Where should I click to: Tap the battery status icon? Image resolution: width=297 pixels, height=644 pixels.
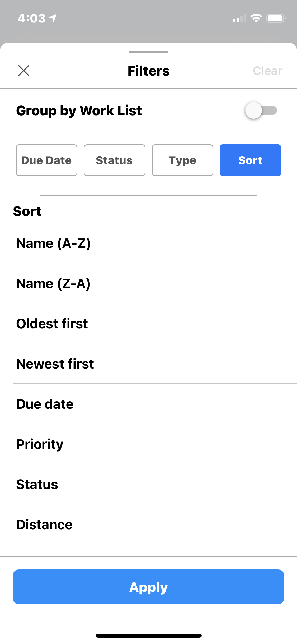point(276,18)
